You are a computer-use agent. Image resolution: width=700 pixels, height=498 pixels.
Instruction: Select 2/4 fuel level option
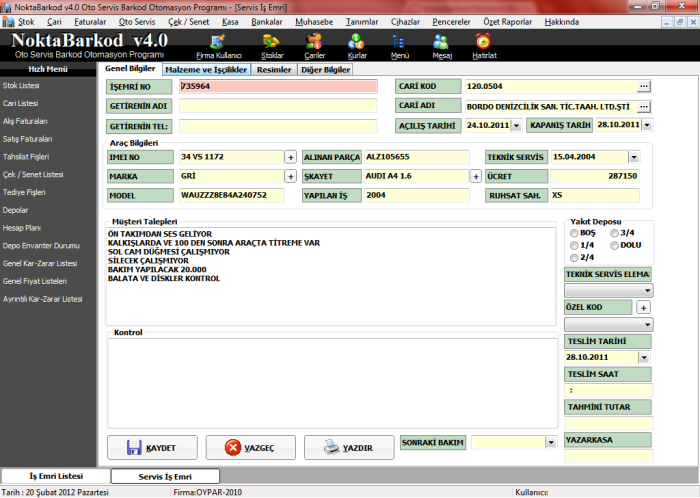coord(574,257)
